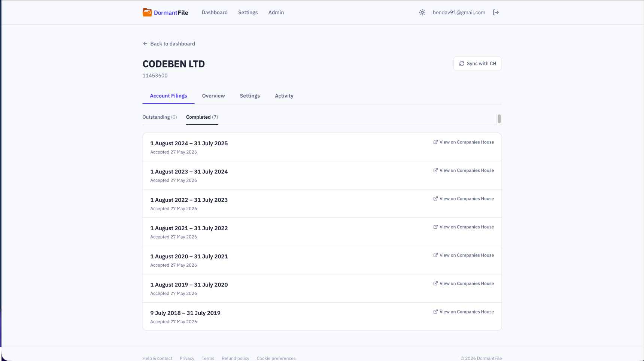644x361 pixels.
Task: View 1 August 2024 – 31 July 2025 on Companies House
Action: click(464, 142)
